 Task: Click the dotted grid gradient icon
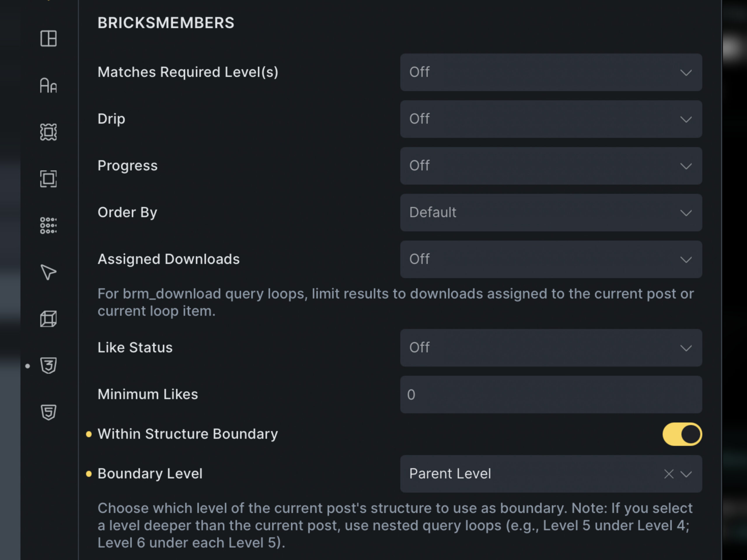pyautogui.click(x=48, y=225)
